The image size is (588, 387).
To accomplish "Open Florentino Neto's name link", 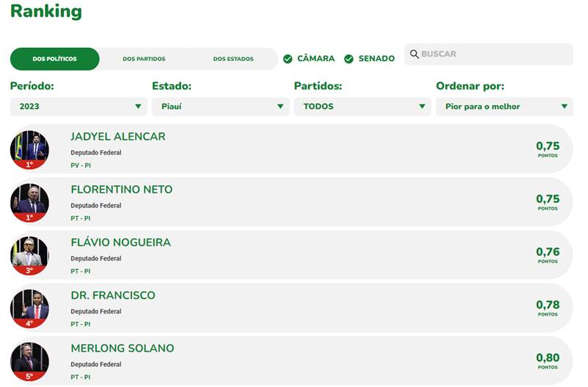I will (121, 190).
